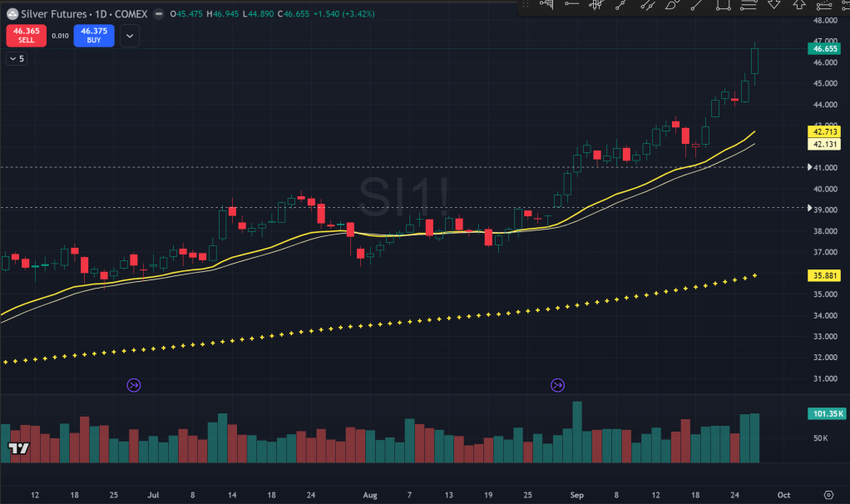
Task: Click the contract rollover marker near September
Action: click(x=557, y=385)
